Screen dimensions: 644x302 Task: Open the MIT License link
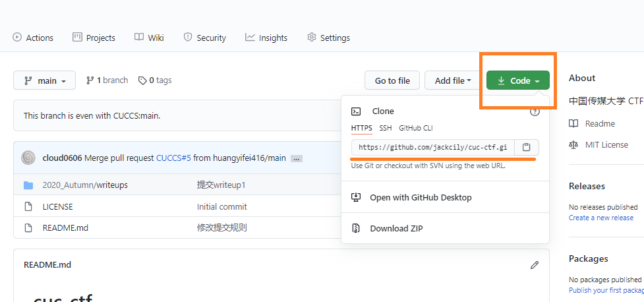606,144
